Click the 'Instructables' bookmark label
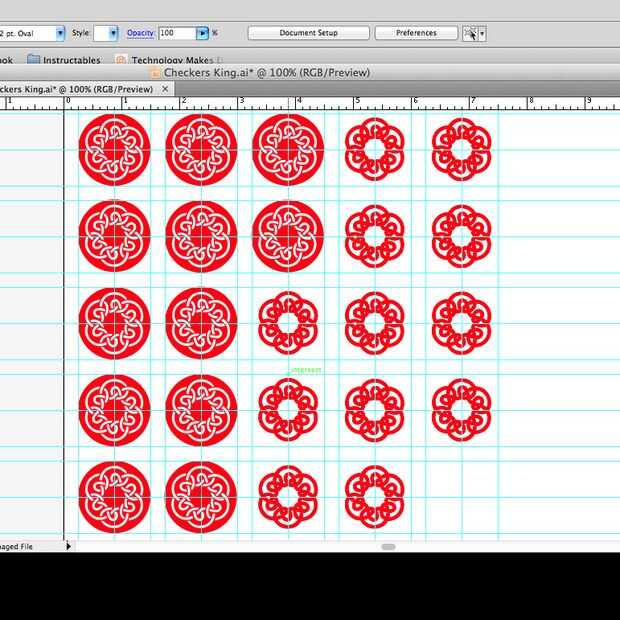The height and width of the screenshot is (620, 620). [x=72, y=60]
